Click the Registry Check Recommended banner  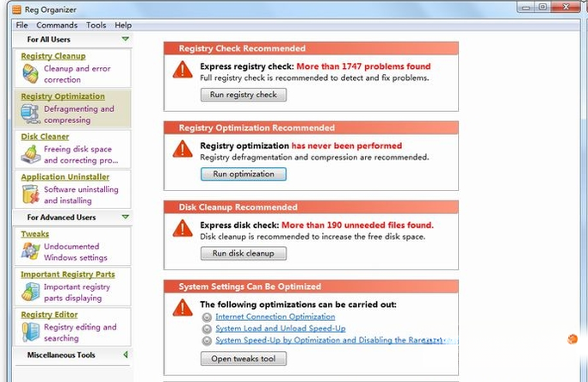(311, 48)
